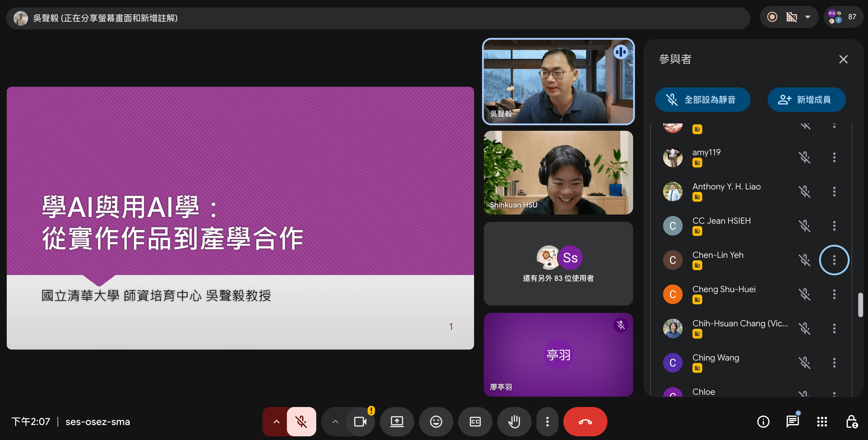Click Cheng Shu-Huei orange avatar
This screenshot has width=868, height=440.
pyautogui.click(x=673, y=294)
